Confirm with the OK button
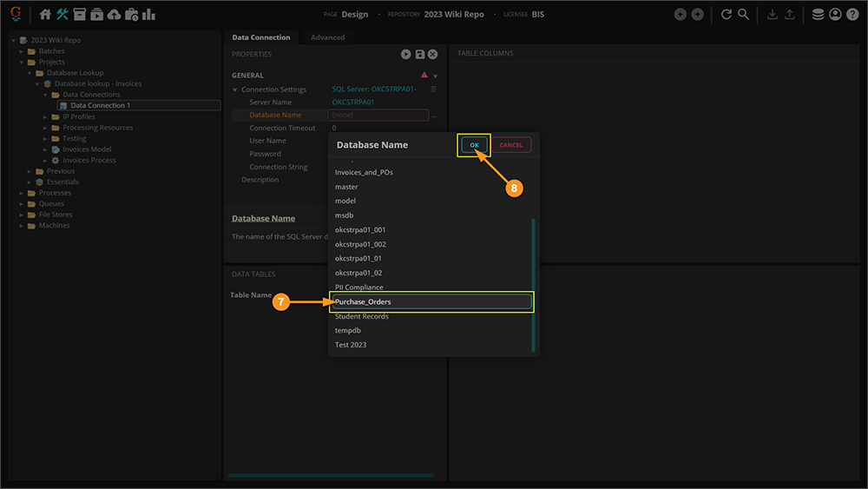Screen dimensions: 868x489 [x=474, y=145]
